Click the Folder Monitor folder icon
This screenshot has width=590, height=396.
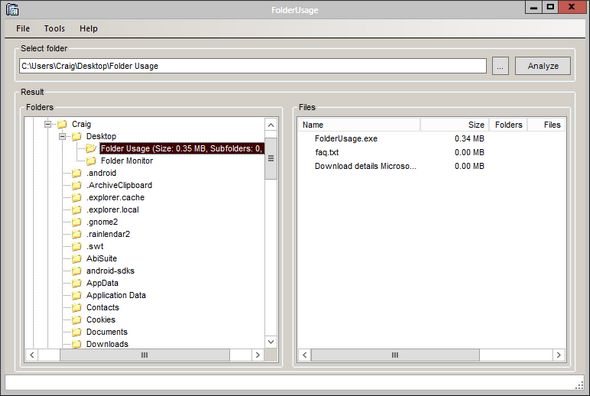91,161
